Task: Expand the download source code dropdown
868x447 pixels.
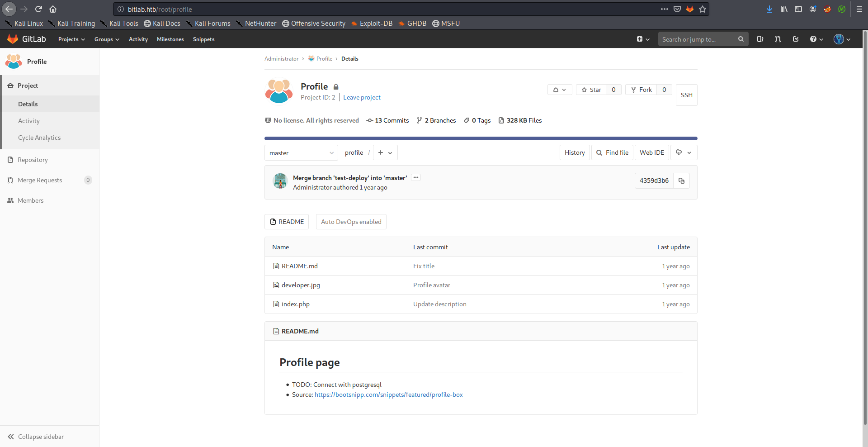Action: coord(684,153)
